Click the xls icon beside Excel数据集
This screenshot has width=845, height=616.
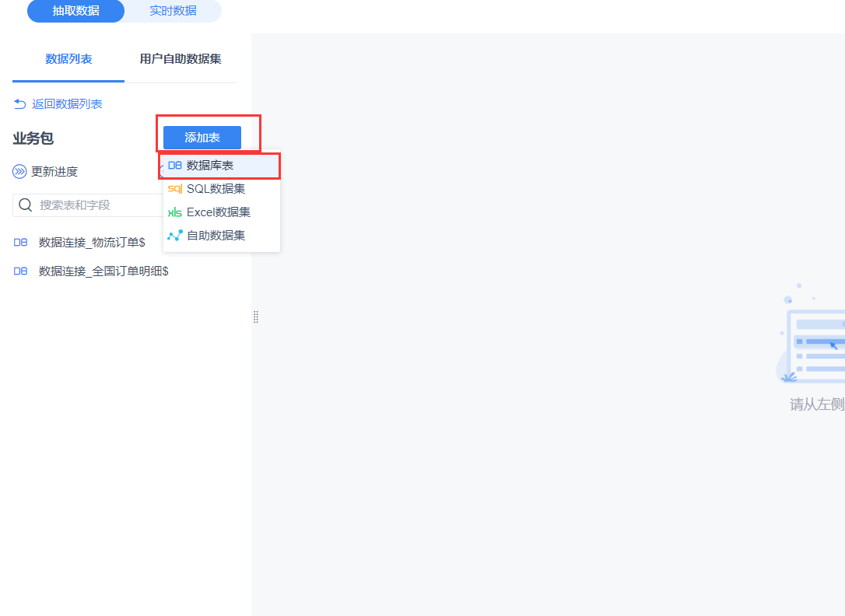tap(174, 212)
